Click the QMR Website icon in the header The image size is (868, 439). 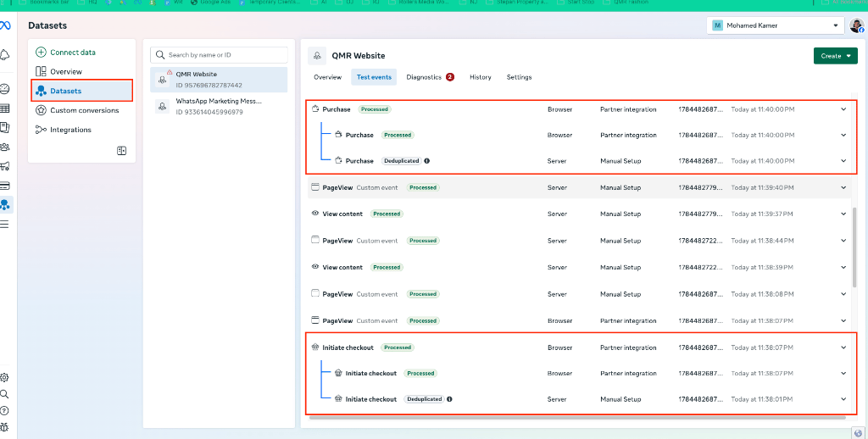coord(317,56)
